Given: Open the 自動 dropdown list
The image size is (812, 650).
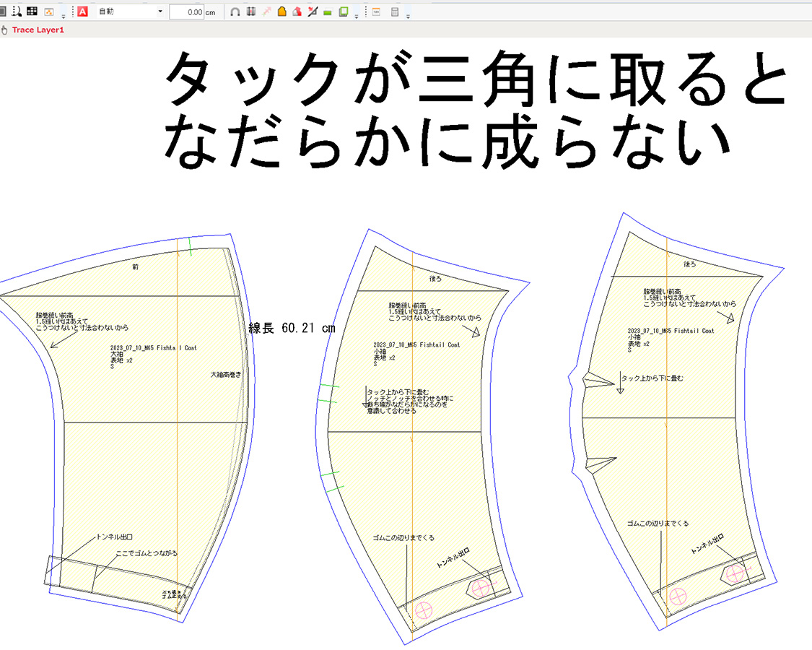Looking at the screenshot, I should click(x=160, y=12).
